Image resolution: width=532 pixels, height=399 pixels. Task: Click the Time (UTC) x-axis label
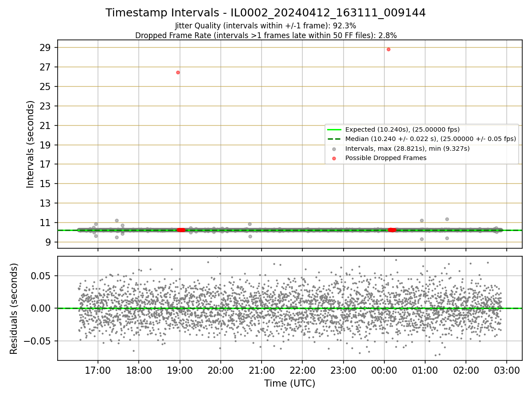(x=289, y=383)
